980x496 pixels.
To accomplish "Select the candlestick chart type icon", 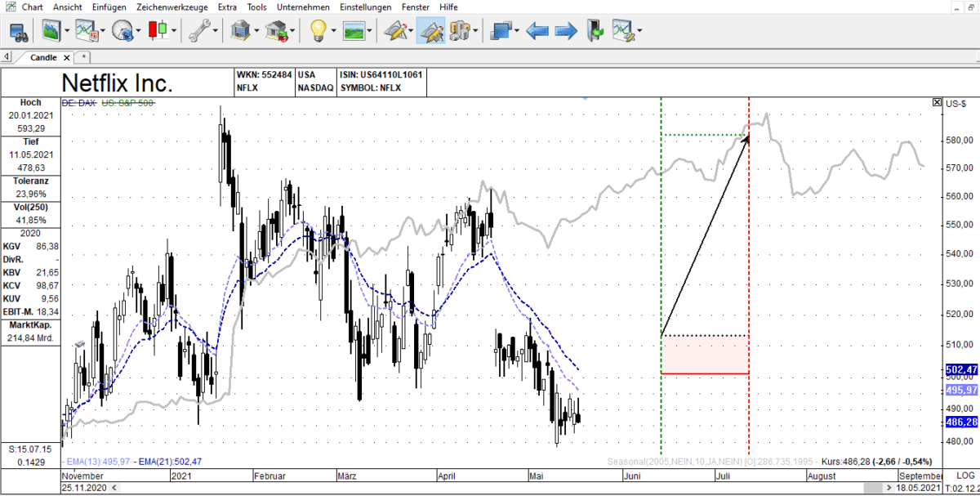I will pos(158,32).
